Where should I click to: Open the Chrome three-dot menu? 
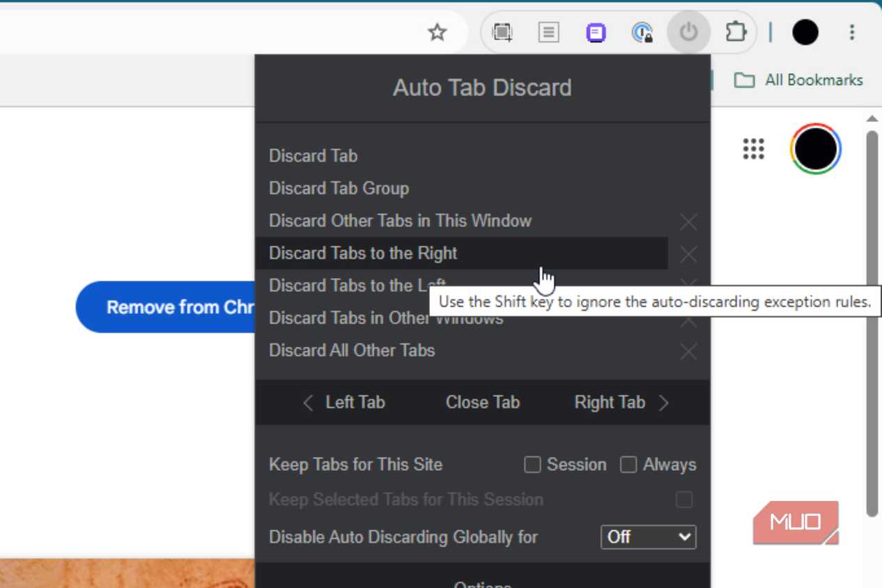click(x=851, y=32)
